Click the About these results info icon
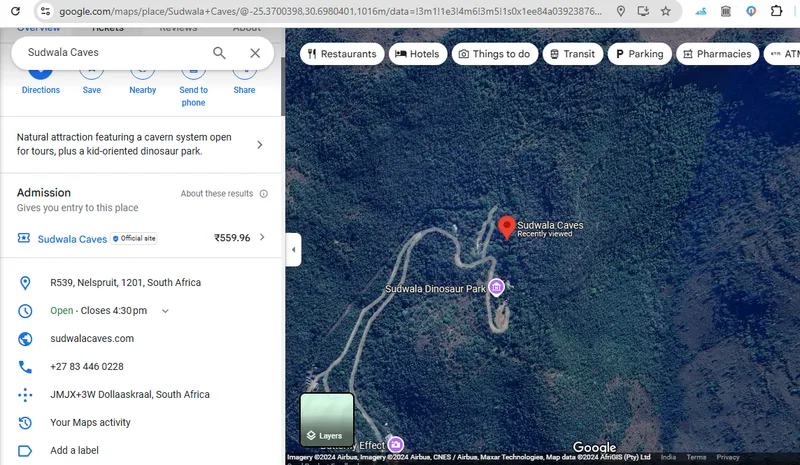Screen dimensions: 800x465 coord(264,194)
